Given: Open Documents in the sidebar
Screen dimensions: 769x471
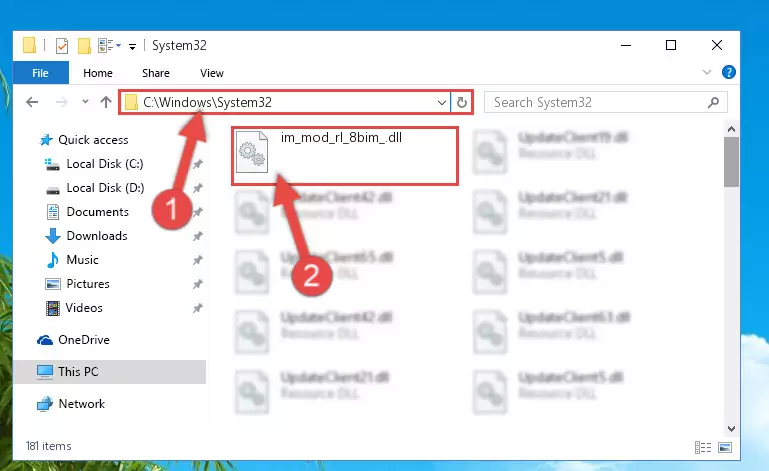Looking at the screenshot, I should (98, 212).
